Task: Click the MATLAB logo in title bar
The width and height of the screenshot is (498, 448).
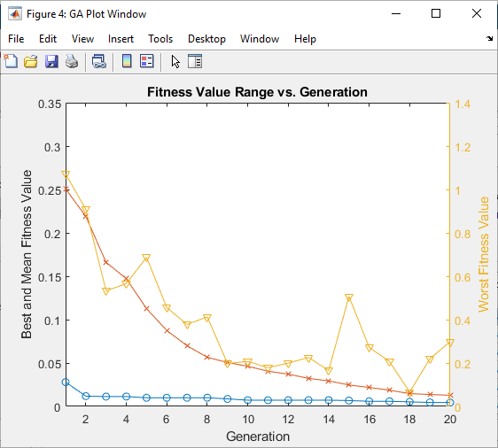Action: 15,13
